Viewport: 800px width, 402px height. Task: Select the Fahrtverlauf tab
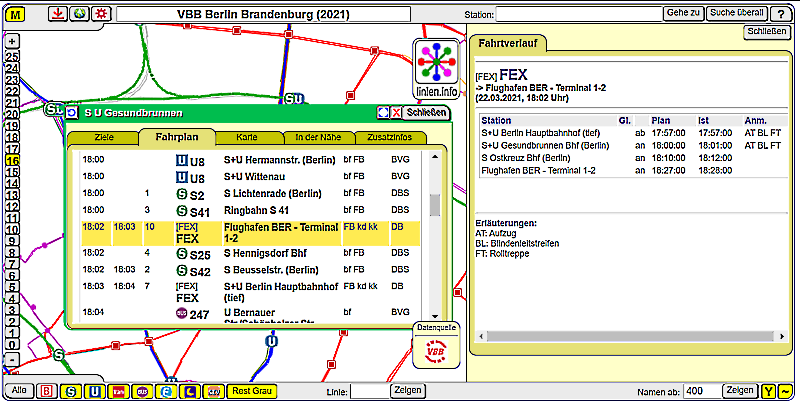click(507, 43)
